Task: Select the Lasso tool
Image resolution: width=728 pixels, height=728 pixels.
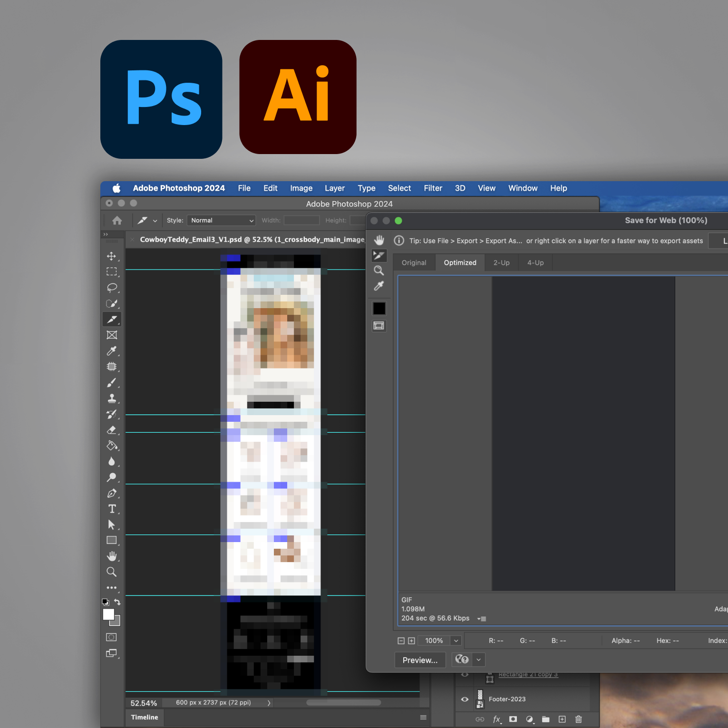Action: 112,288
